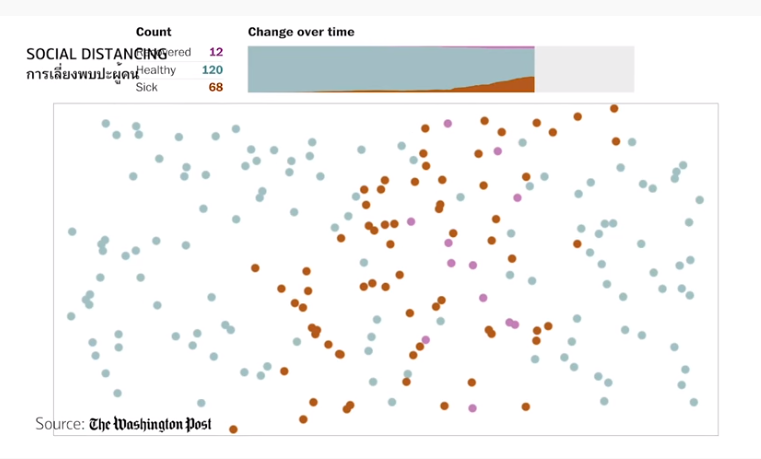Click the "Count" column header
The width and height of the screenshot is (761, 459).
click(153, 32)
